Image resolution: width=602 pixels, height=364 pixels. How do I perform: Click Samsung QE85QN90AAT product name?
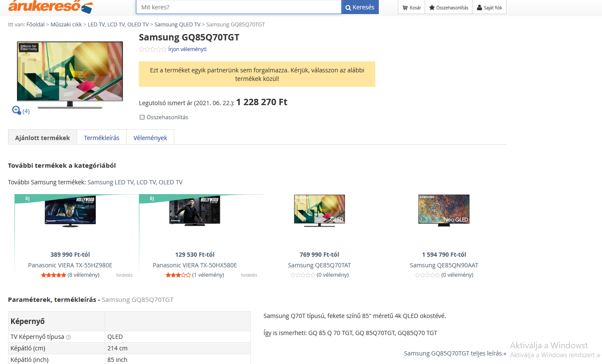[x=444, y=265]
